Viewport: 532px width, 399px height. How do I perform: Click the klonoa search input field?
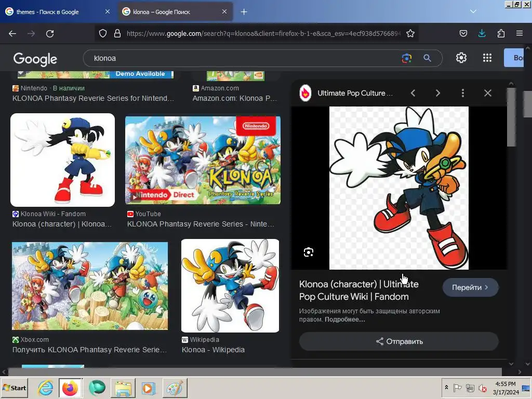click(244, 58)
